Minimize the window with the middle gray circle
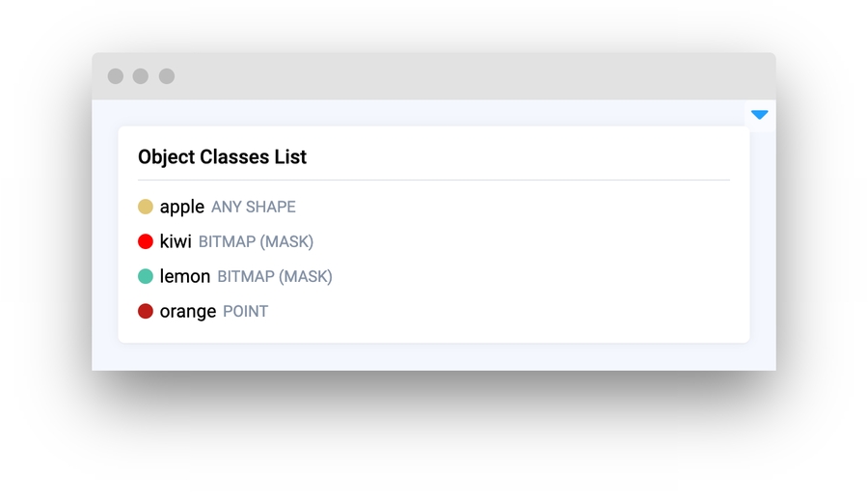868x502 pixels. pyautogui.click(x=141, y=76)
